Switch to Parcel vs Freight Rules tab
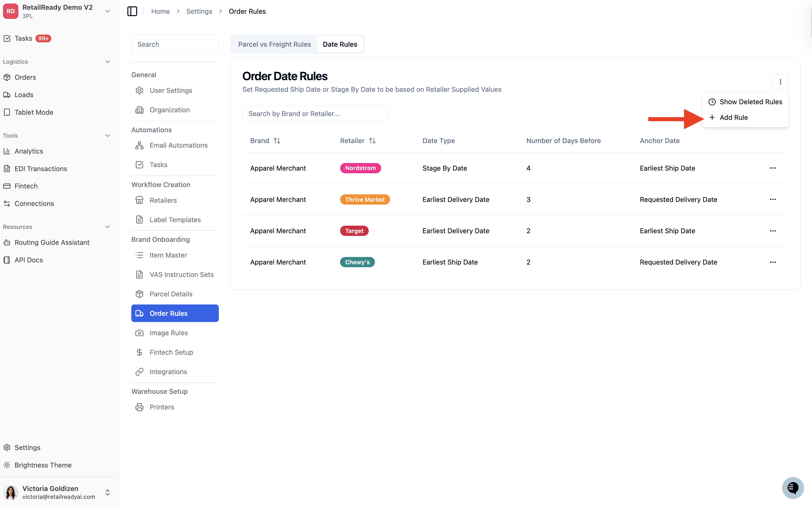812x508 pixels. pyautogui.click(x=274, y=44)
